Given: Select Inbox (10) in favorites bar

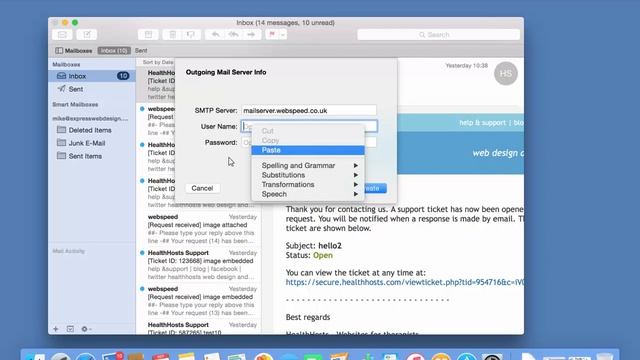Looking at the screenshot, I should pos(114,51).
